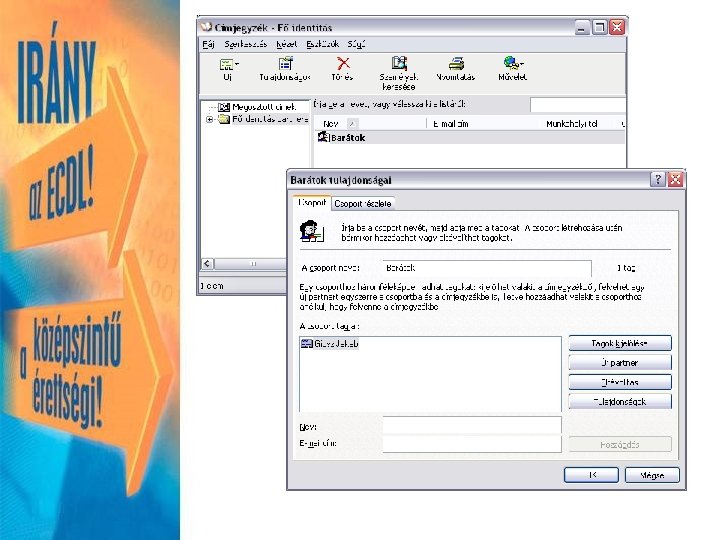This screenshot has height=540, width=720.
Task: Click the dialog help question mark button
Action: point(658,179)
